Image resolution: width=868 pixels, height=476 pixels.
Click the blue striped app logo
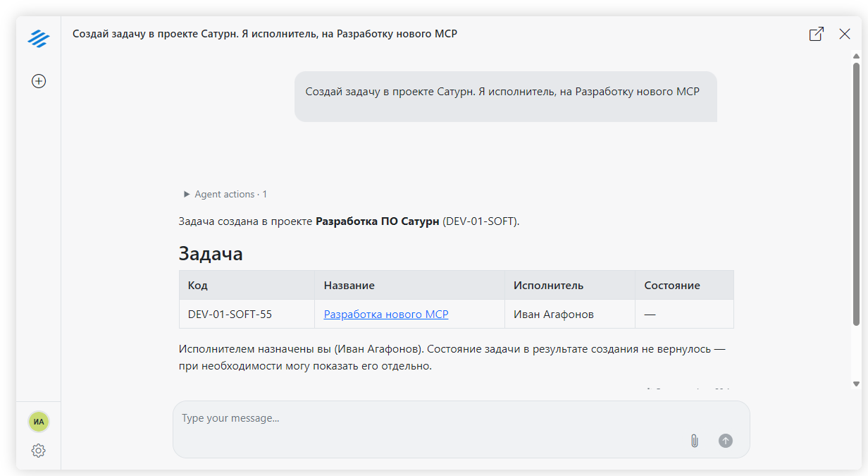tap(38, 38)
